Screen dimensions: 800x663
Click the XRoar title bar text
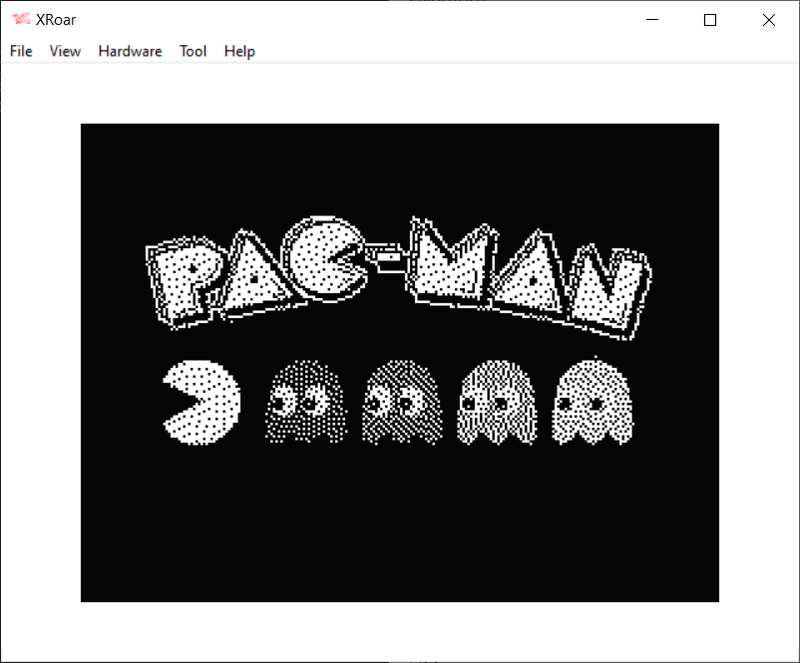point(55,18)
